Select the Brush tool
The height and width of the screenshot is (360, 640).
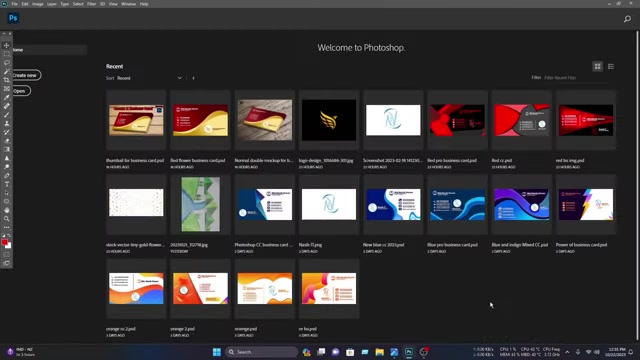tap(7, 115)
